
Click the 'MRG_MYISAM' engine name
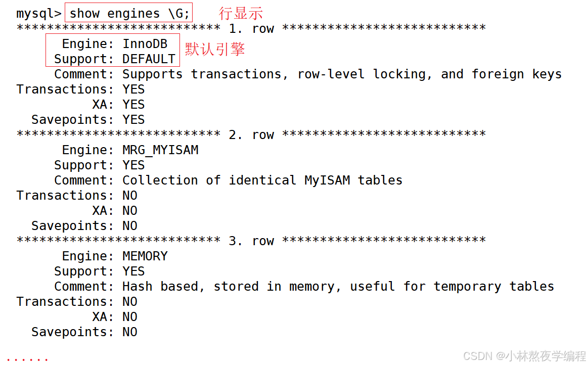pos(160,150)
